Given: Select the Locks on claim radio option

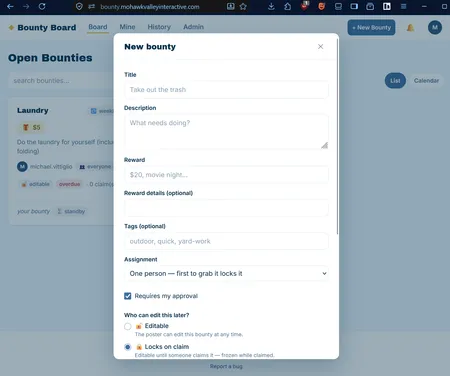Looking at the screenshot, I should tap(128, 347).
